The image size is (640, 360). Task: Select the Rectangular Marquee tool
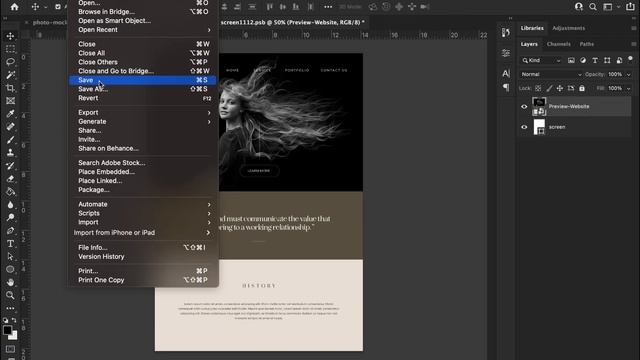[10, 49]
